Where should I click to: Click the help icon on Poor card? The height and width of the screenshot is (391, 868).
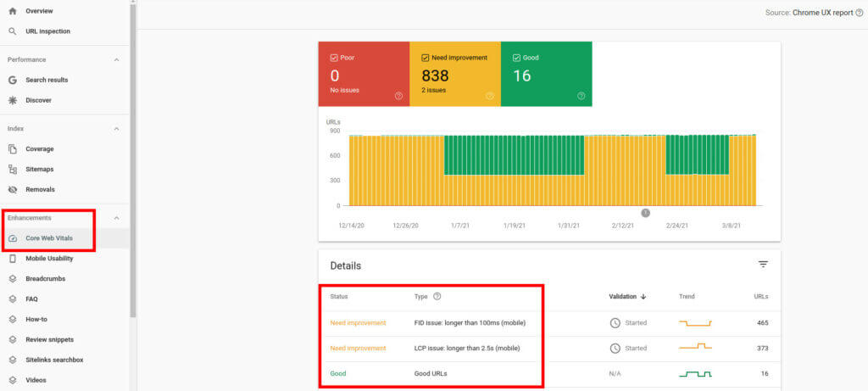click(x=398, y=96)
